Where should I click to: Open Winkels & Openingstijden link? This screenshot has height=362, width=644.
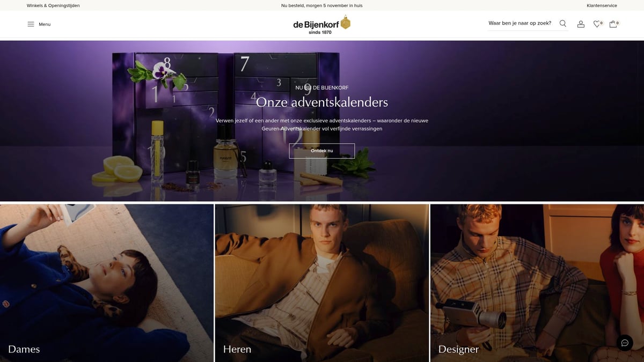pyautogui.click(x=53, y=5)
